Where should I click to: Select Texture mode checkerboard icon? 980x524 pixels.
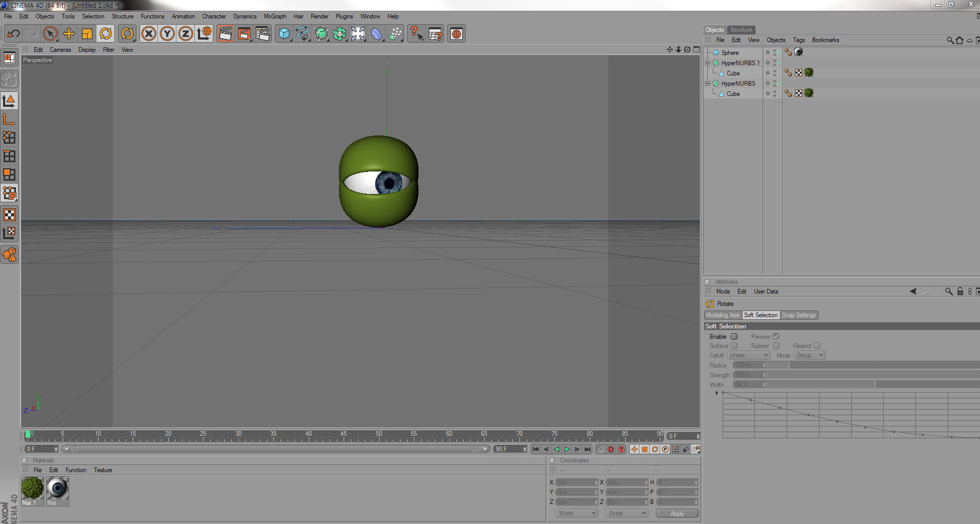(x=9, y=215)
